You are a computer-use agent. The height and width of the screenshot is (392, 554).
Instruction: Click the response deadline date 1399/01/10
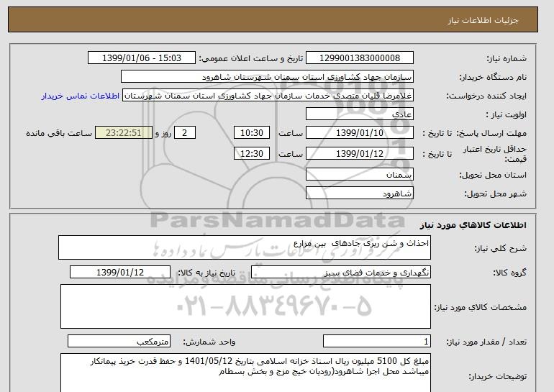pos(359,133)
